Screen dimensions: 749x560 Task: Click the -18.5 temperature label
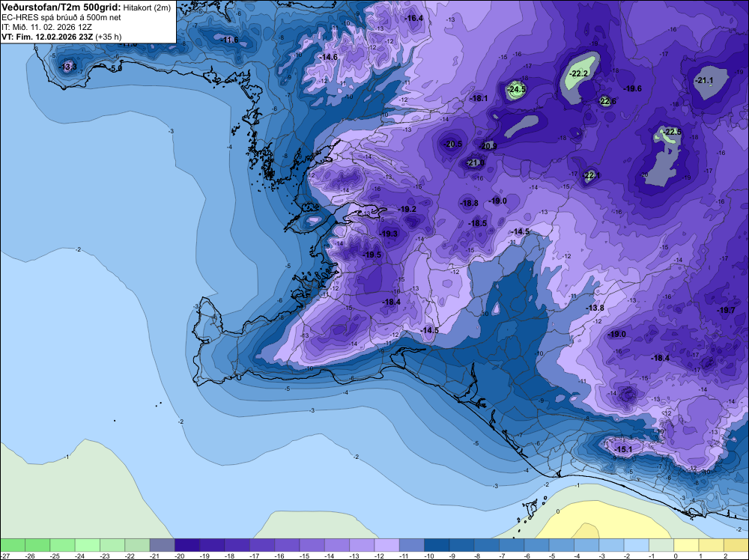(x=478, y=223)
